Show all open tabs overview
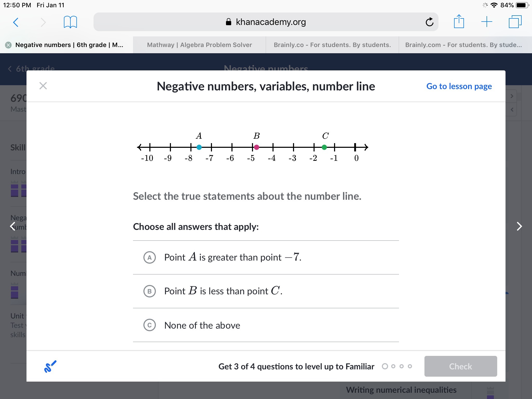Image resolution: width=532 pixels, height=399 pixels. pyautogui.click(x=515, y=22)
